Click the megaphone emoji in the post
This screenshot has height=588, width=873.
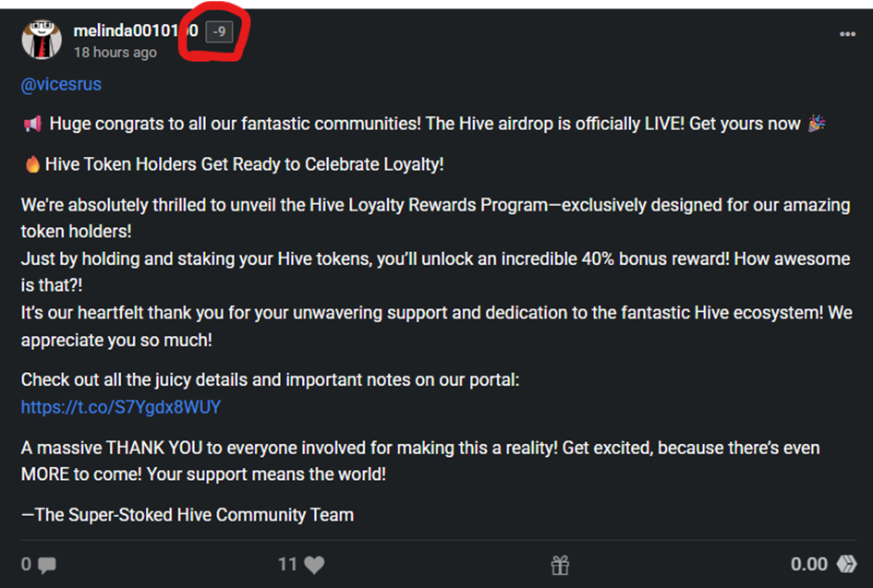tap(31, 124)
